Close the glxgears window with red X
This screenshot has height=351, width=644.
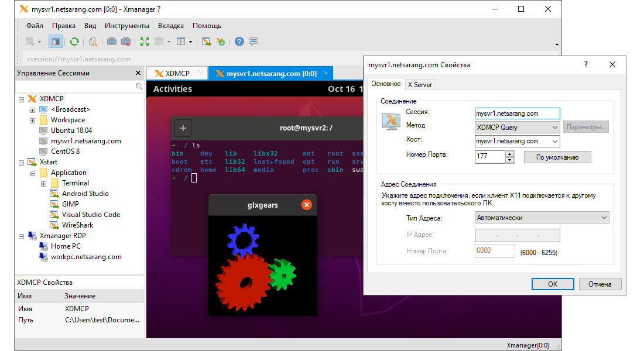(306, 205)
